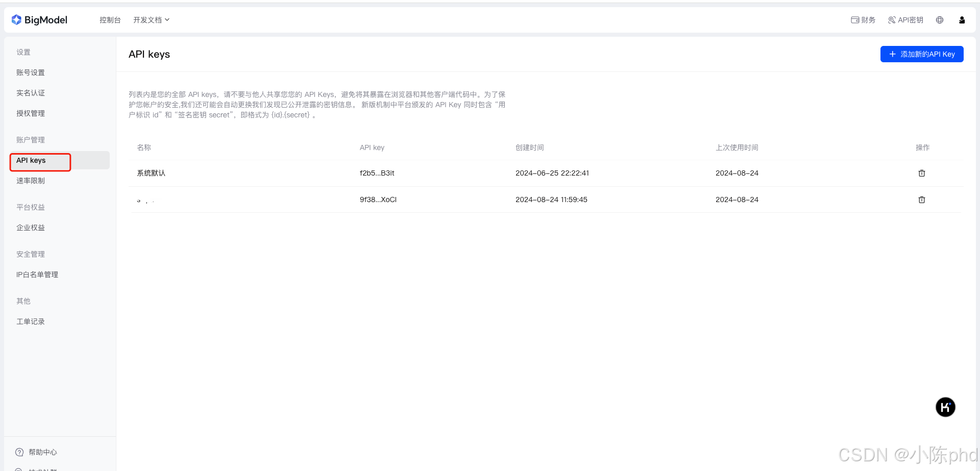Click the 名称 column header
The height and width of the screenshot is (471, 980).
[144, 147]
